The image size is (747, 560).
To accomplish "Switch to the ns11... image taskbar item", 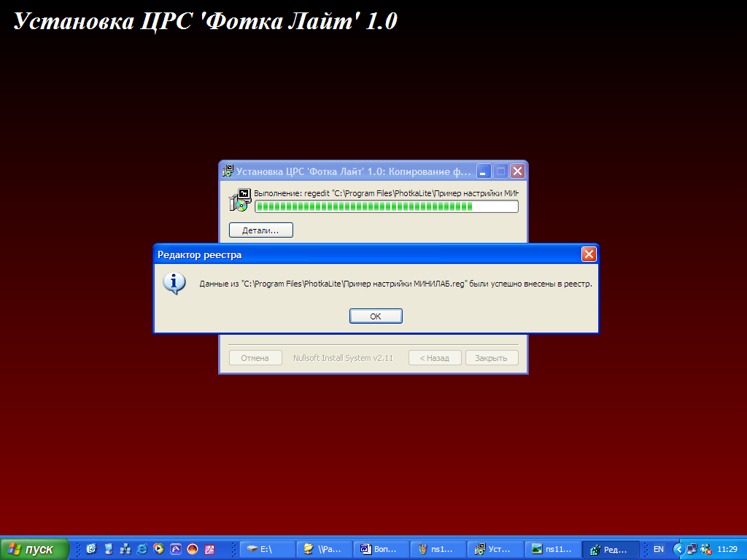I will tap(553, 549).
